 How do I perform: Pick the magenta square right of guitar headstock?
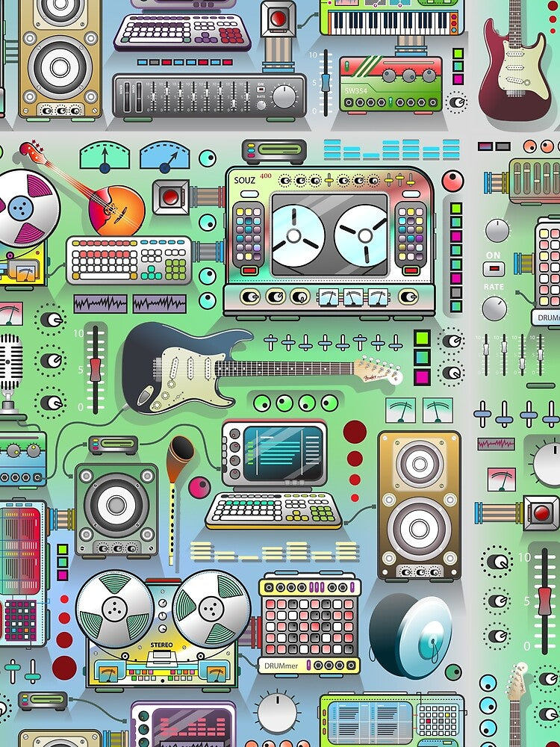(422, 377)
